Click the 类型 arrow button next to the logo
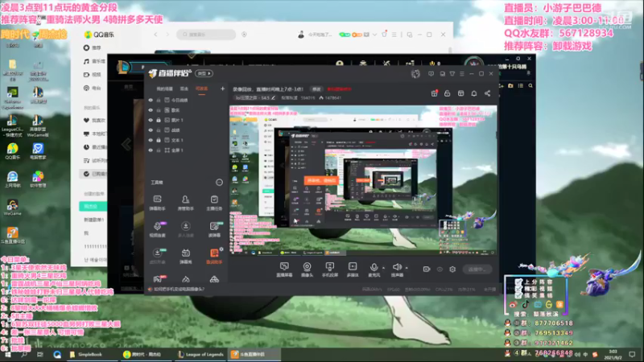644x362 pixels. pyautogui.click(x=204, y=73)
